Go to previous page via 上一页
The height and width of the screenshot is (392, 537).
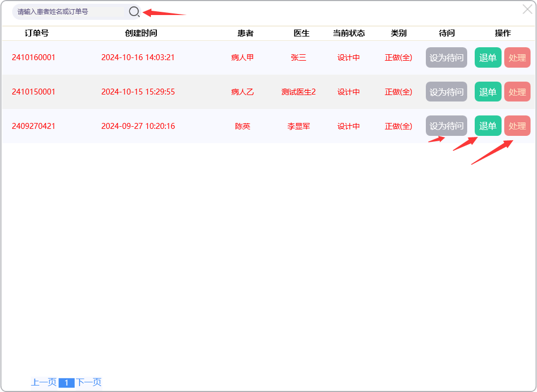point(43,382)
